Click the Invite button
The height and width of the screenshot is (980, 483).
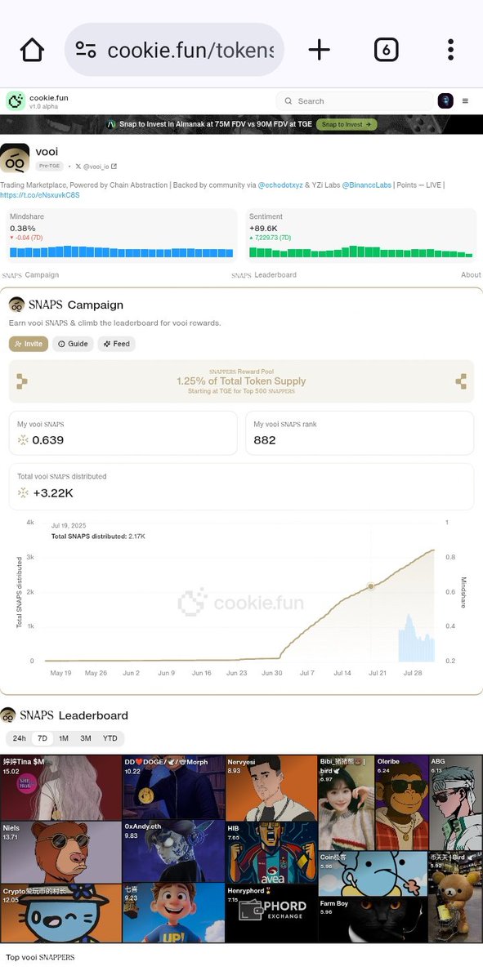tap(29, 344)
